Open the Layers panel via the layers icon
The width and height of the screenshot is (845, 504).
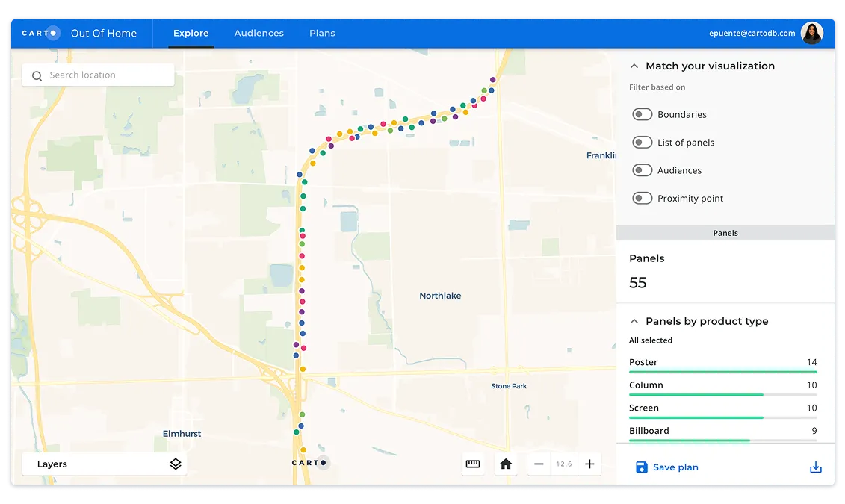(175, 463)
